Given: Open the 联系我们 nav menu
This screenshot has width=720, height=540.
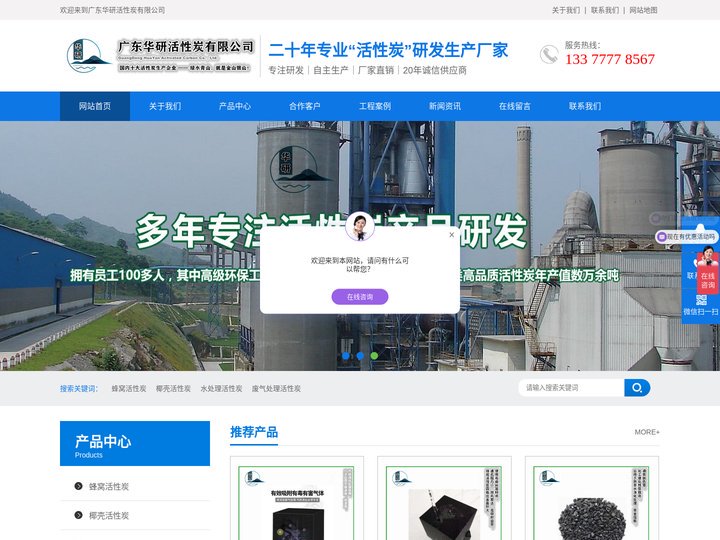Looking at the screenshot, I should point(585,106).
